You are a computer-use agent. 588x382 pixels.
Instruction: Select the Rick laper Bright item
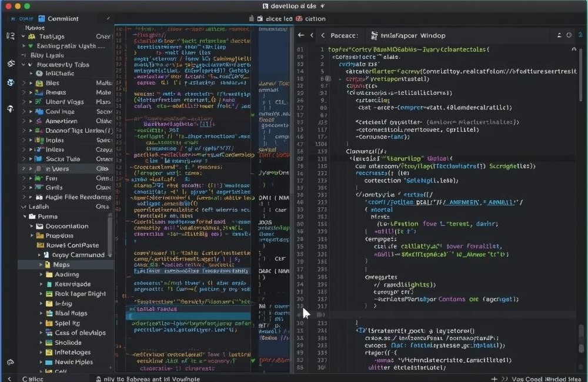[x=80, y=294]
